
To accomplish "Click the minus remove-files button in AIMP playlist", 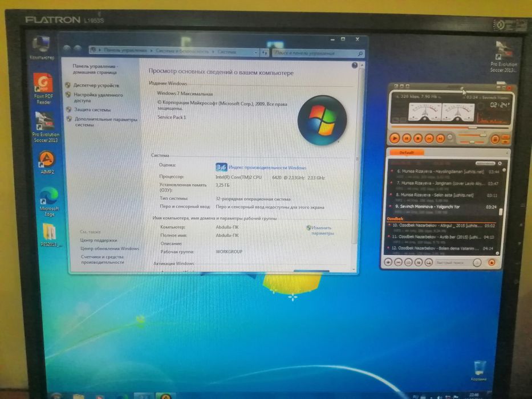I will [x=399, y=262].
